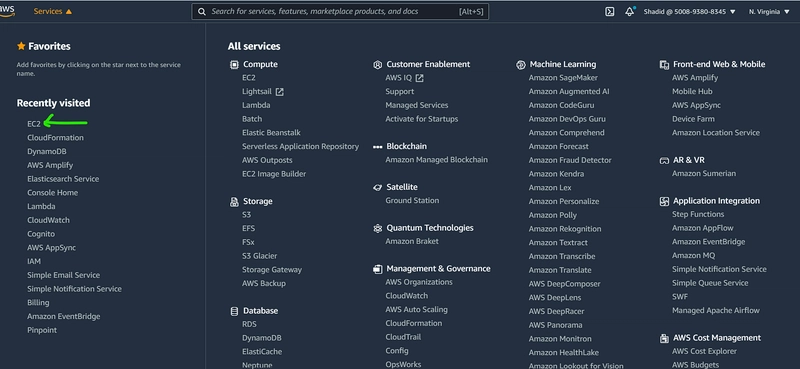The width and height of the screenshot is (800, 369).
Task: Click the AWS logo
Action: pyautogui.click(x=7, y=11)
